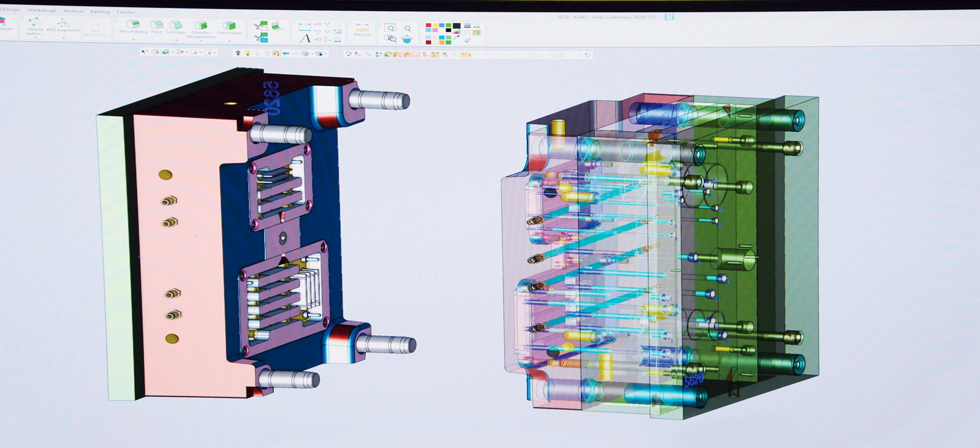Toggle the dark light bulb hide option
The height and width of the screenshot is (448, 980).
pyautogui.click(x=238, y=53)
